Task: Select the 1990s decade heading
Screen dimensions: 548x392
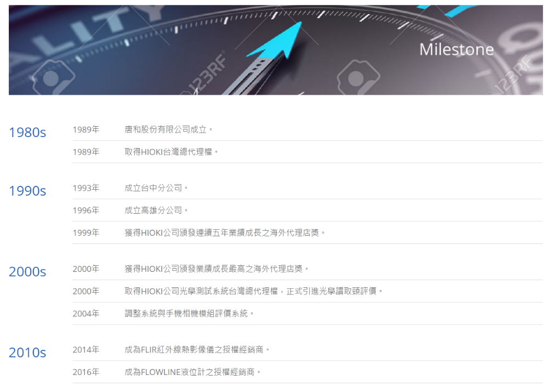Action: pos(27,191)
